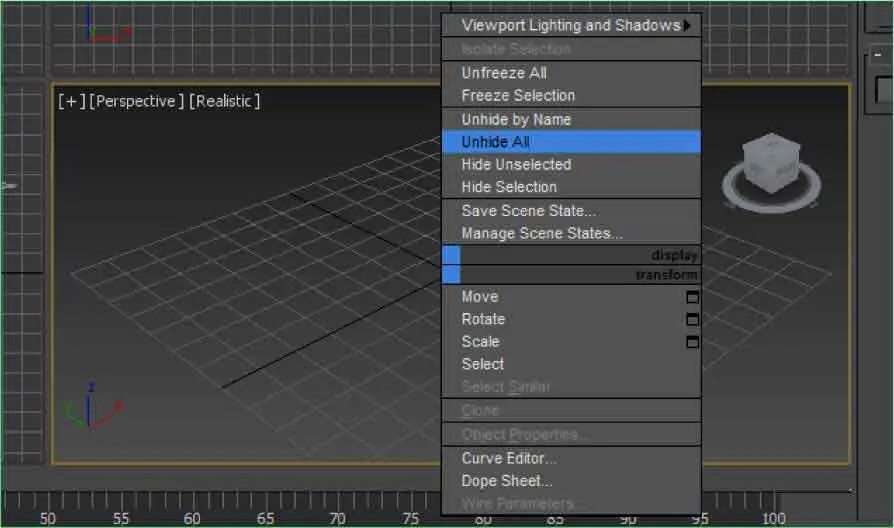Open Manage Scene States dialog

[x=571, y=233]
